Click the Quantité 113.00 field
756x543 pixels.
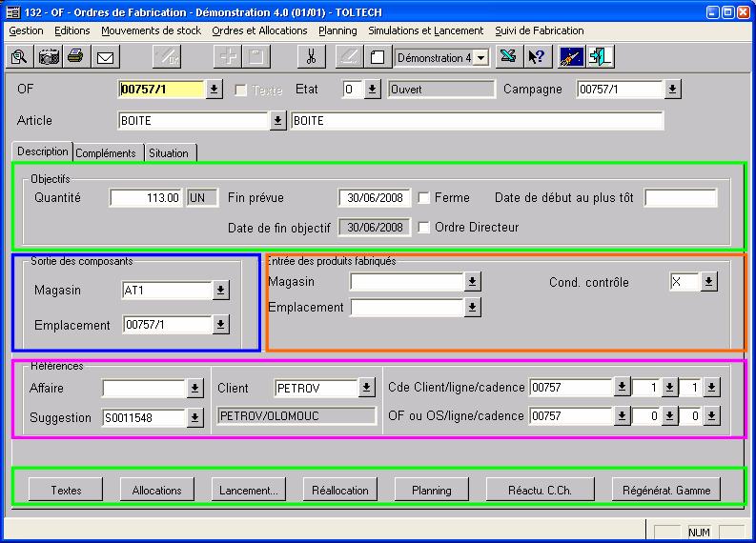coord(147,197)
